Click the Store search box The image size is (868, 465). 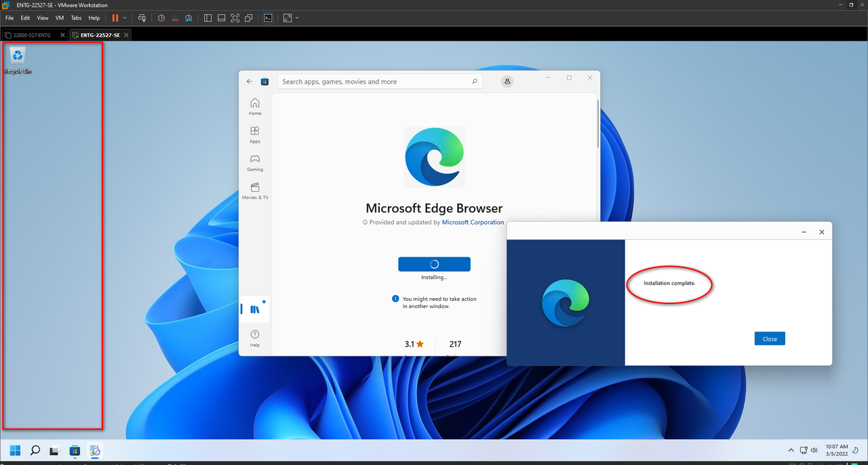pyautogui.click(x=380, y=81)
